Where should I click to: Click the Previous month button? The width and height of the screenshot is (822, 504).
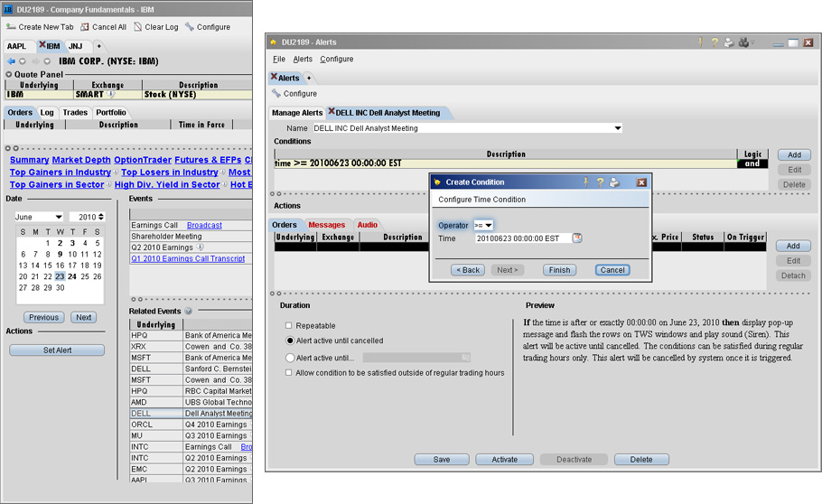[x=44, y=317]
